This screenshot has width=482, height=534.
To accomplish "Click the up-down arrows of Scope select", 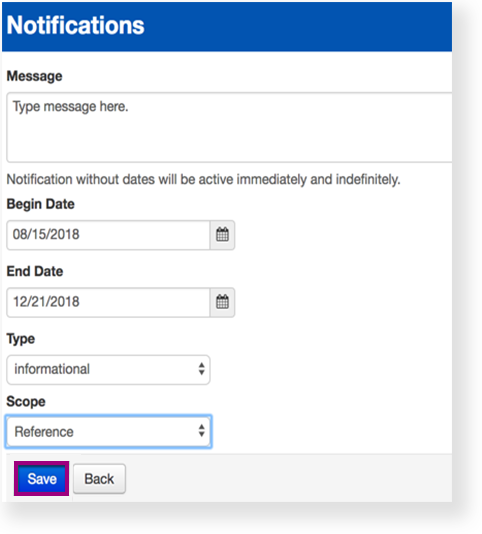I will pos(202,431).
